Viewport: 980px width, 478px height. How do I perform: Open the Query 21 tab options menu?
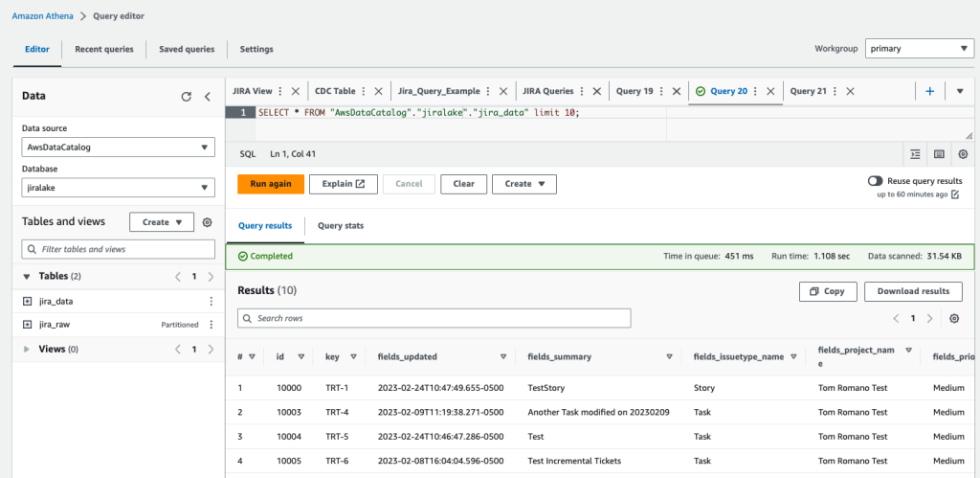coord(835,91)
